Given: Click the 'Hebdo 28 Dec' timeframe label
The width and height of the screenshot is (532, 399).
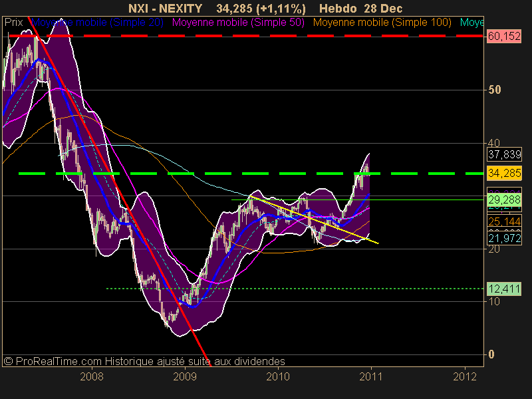Looking at the screenshot, I should [x=360, y=8].
